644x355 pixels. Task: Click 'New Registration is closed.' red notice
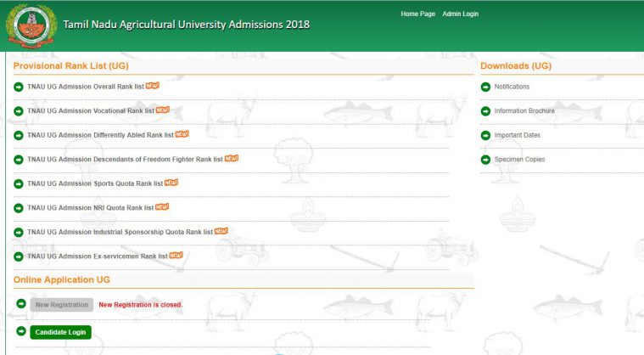tap(141, 305)
